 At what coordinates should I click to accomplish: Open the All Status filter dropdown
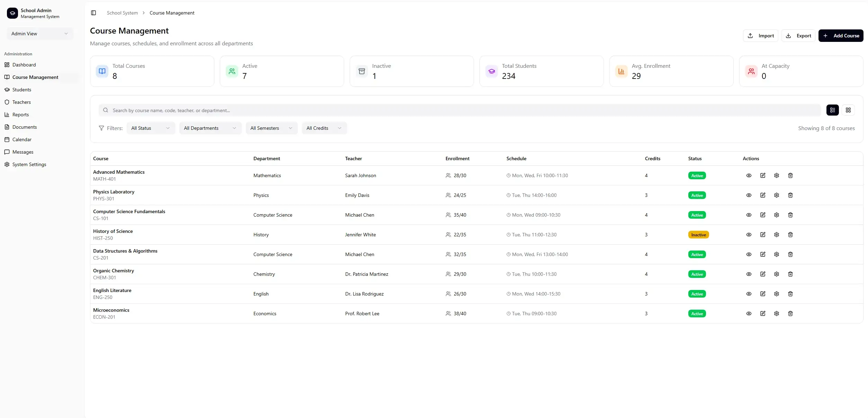point(150,128)
